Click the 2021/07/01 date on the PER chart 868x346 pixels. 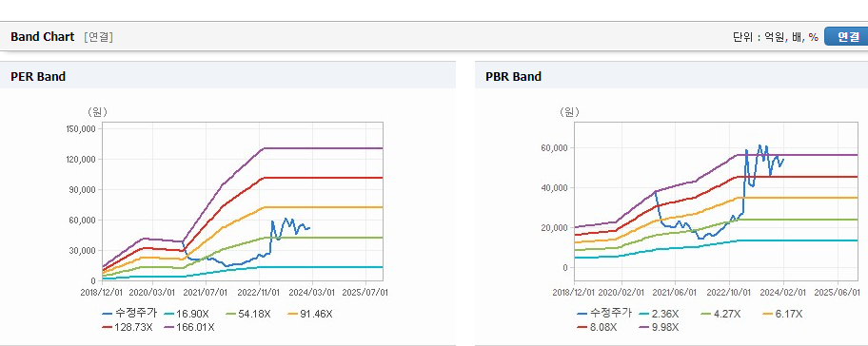[206, 292]
